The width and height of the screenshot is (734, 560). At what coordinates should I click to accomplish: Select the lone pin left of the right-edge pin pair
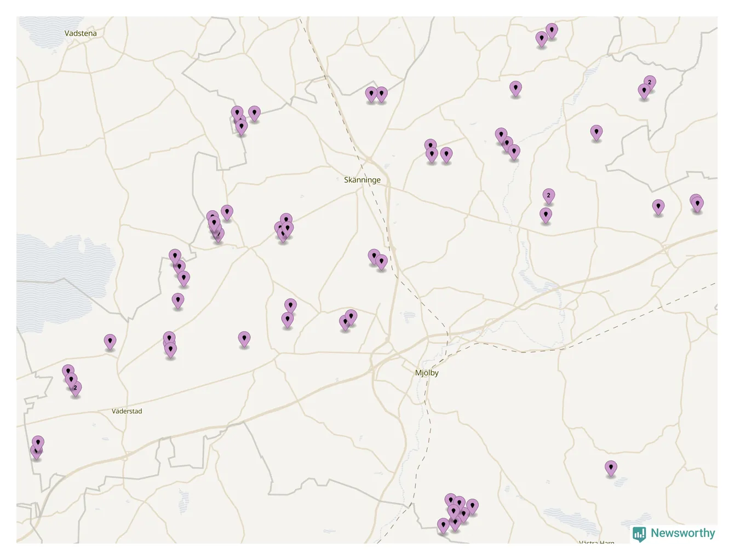tap(658, 207)
